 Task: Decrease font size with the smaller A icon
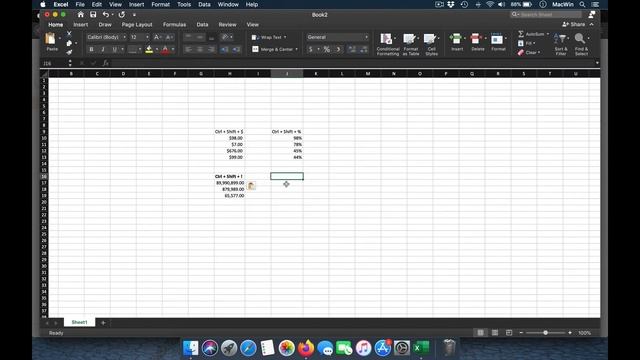[169, 37]
